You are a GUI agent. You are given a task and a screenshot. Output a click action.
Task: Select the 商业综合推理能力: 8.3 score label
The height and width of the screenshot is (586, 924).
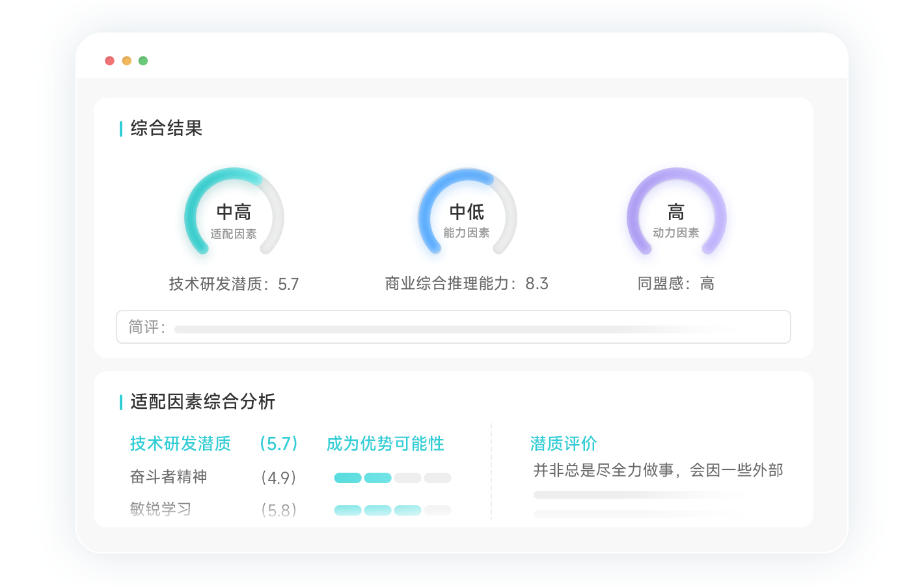click(x=467, y=284)
